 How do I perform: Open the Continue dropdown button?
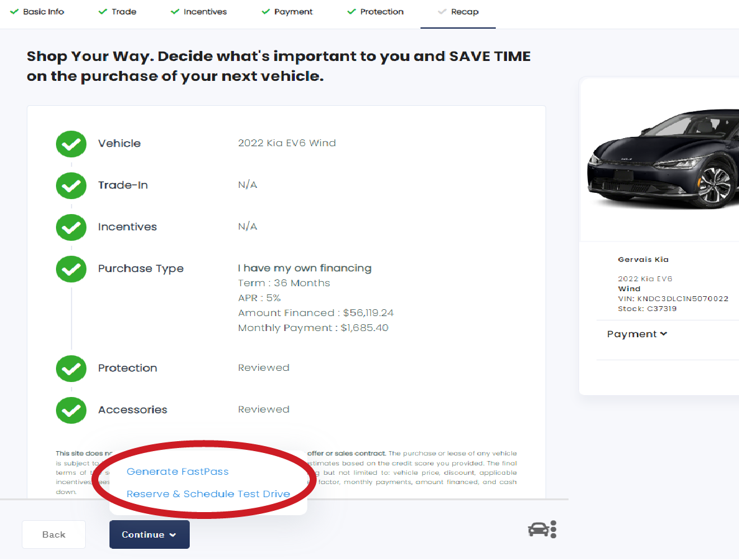(149, 534)
